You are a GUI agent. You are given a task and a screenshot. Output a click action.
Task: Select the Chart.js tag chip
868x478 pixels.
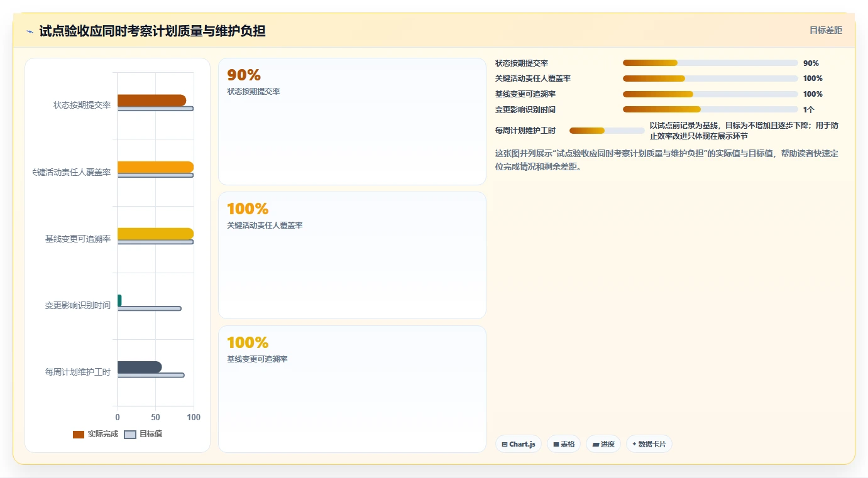519,444
